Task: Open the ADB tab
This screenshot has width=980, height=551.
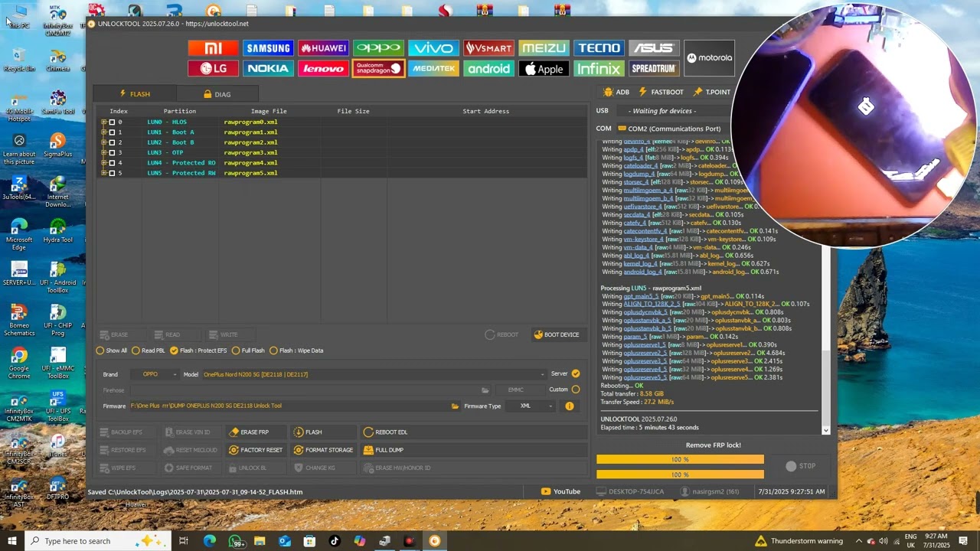Action: pos(616,92)
